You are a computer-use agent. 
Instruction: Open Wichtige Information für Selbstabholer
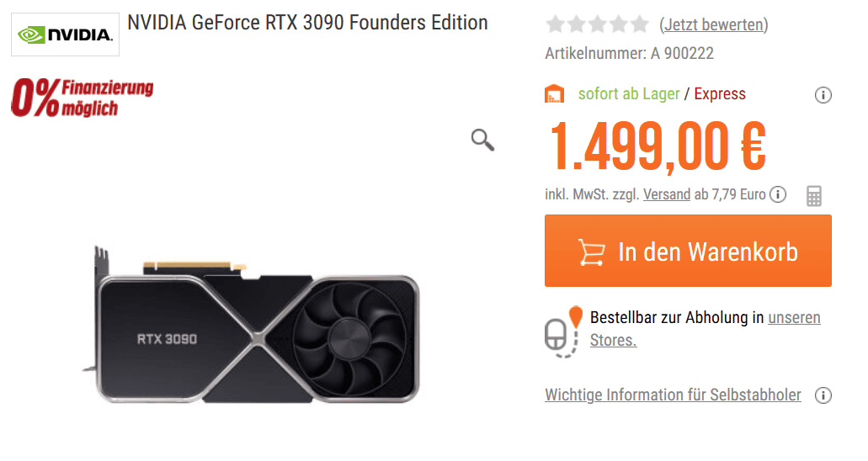coord(673,395)
